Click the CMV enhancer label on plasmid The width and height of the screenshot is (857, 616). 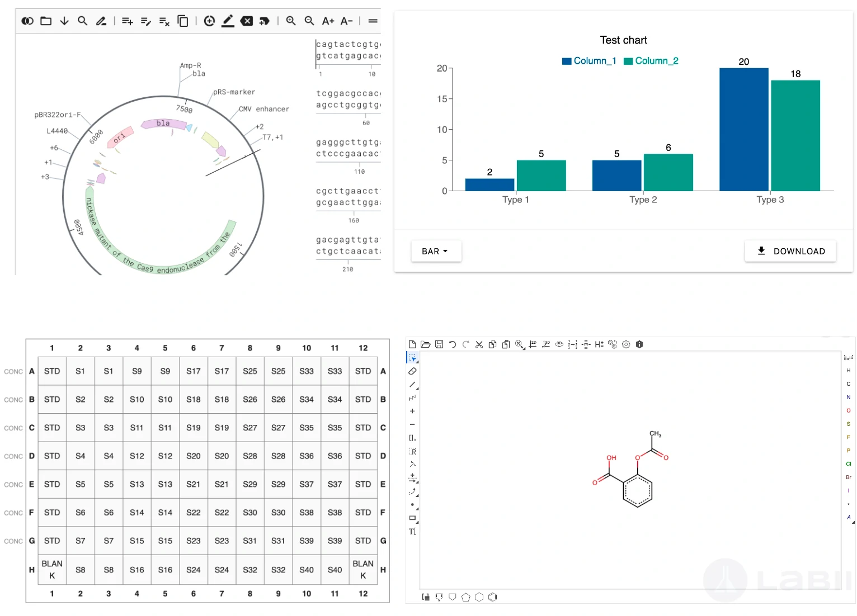click(x=264, y=109)
